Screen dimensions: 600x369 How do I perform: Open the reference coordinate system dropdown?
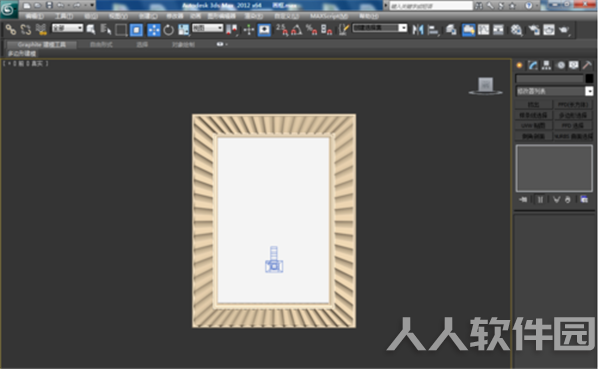tap(207, 28)
